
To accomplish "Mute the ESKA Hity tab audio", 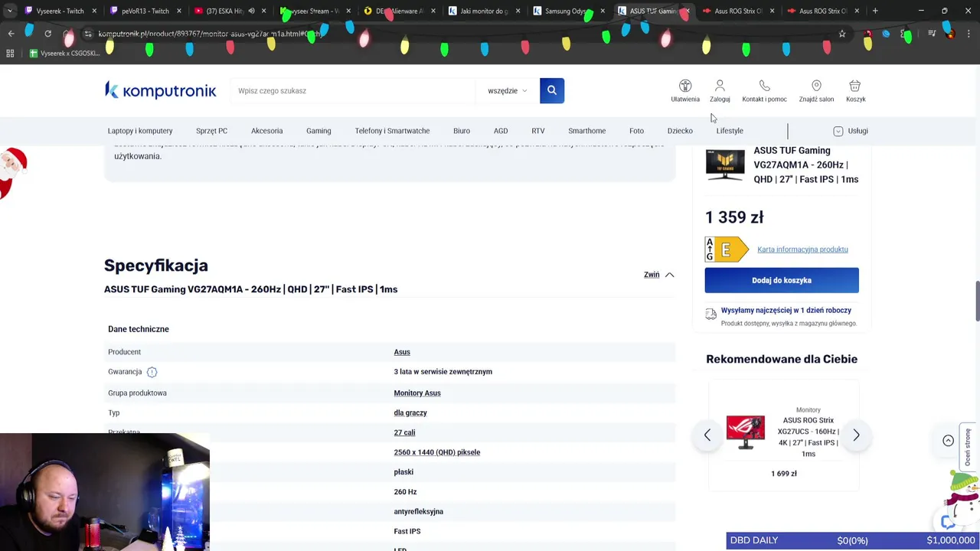I will point(251,11).
